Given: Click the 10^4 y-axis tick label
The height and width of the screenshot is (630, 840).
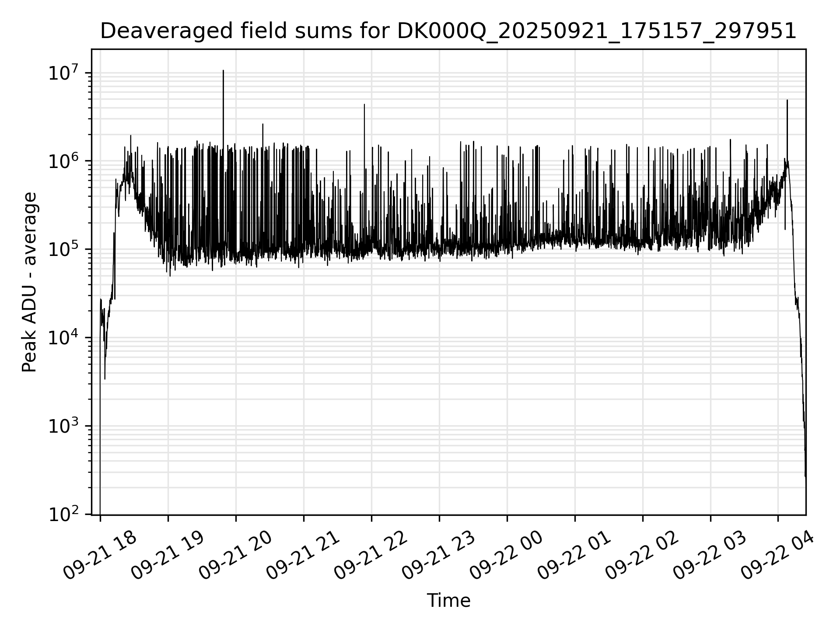Looking at the screenshot, I should pyautogui.click(x=63, y=338).
